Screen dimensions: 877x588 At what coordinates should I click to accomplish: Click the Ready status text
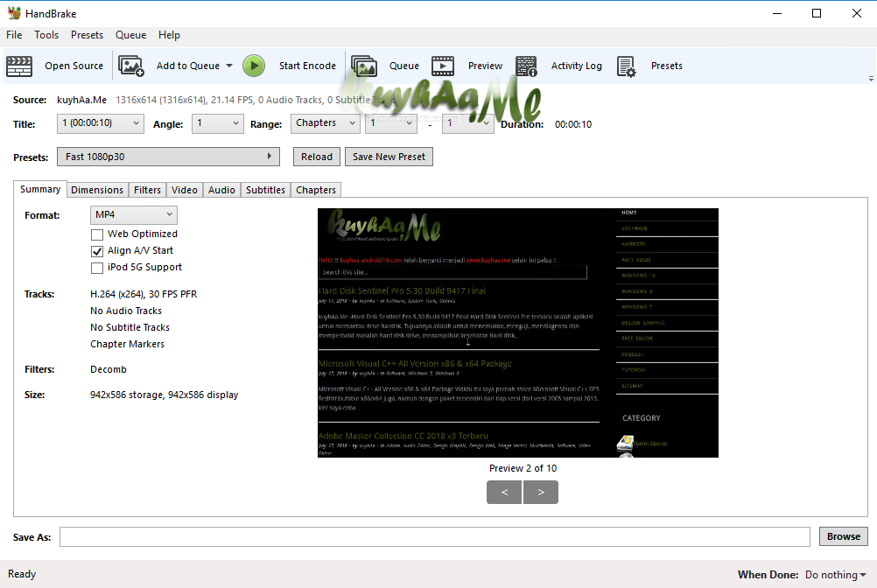tap(22, 574)
